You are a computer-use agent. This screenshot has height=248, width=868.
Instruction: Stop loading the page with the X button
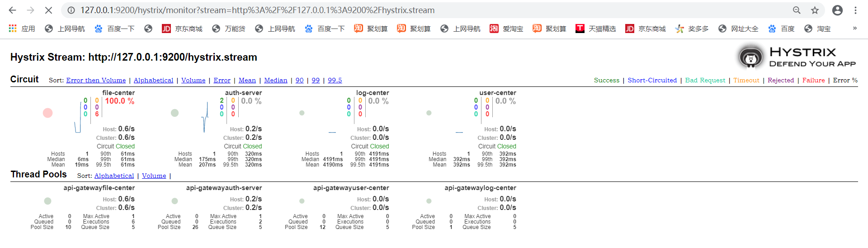coord(48,10)
